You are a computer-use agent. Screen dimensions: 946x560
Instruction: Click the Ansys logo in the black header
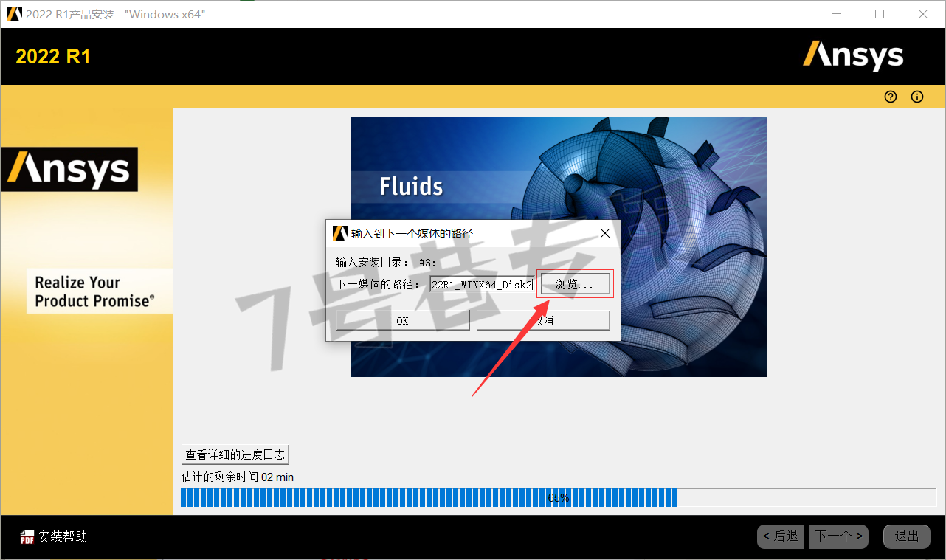pos(853,56)
